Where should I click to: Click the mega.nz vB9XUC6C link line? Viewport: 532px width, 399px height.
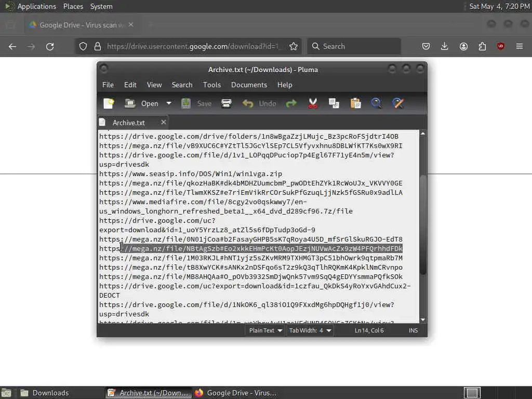pos(251,146)
